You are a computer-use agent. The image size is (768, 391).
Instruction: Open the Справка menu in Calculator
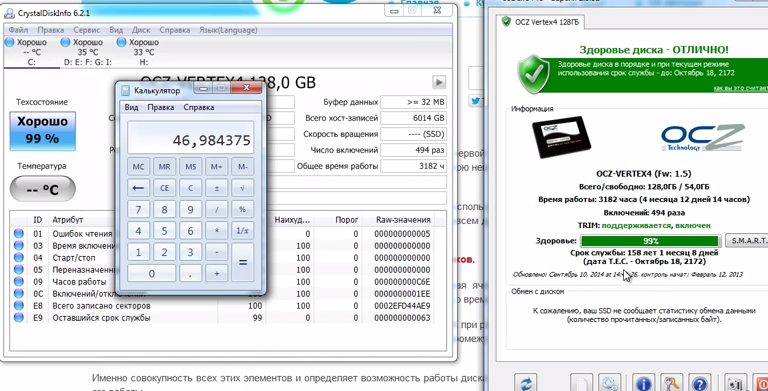(x=199, y=107)
